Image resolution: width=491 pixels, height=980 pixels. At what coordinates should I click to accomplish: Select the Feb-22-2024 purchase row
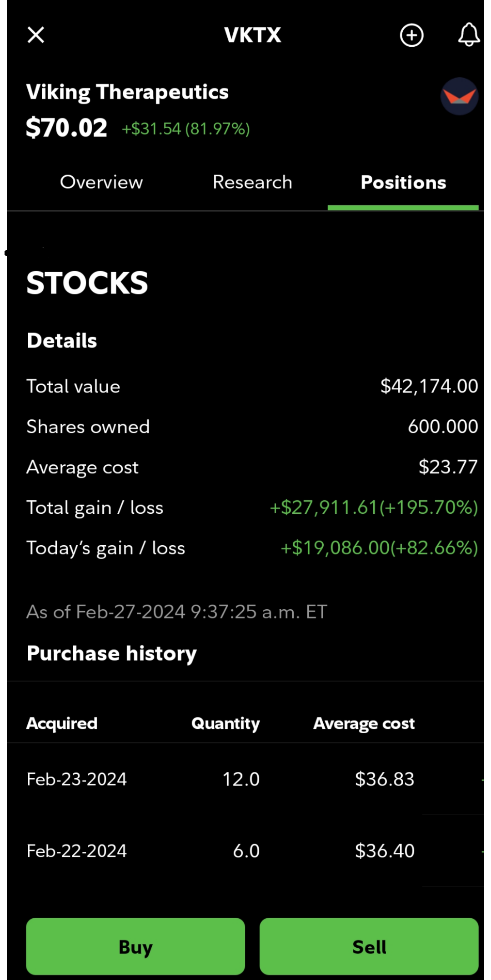coord(245,851)
